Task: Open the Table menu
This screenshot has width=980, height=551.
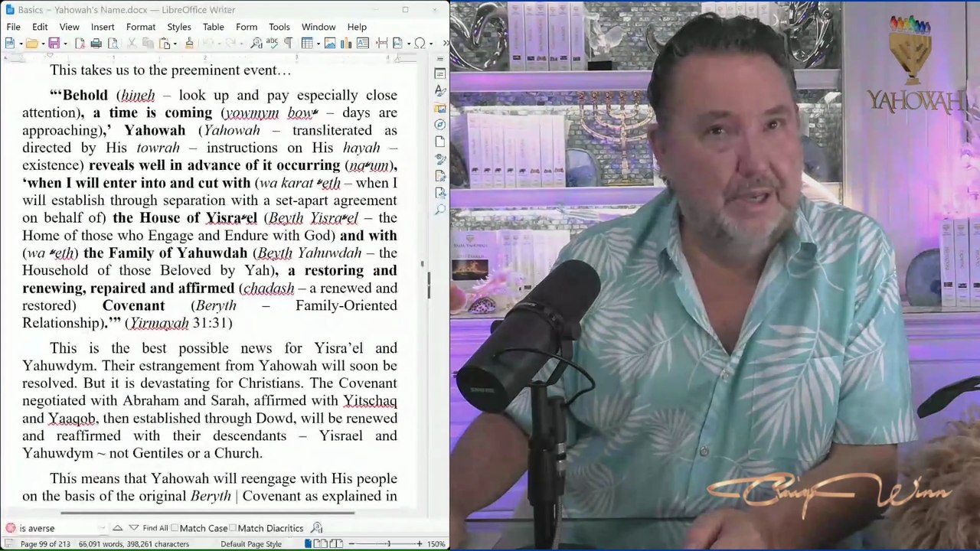Action: point(214,27)
